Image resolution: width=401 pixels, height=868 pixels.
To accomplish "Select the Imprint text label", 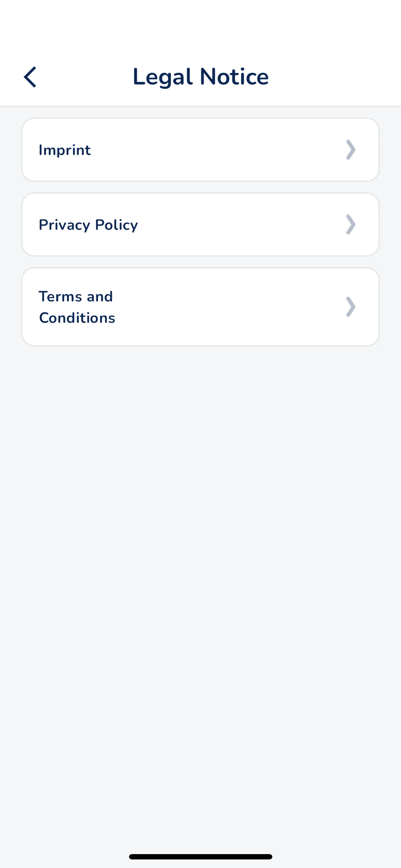I will point(65,150).
